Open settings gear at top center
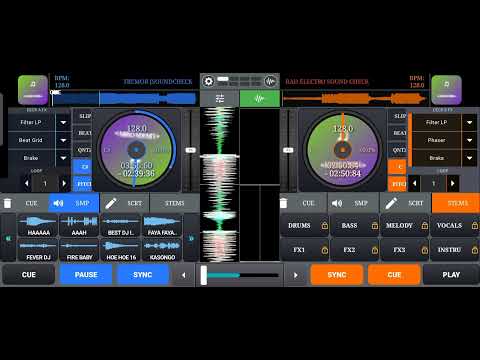The width and height of the screenshot is (480, 360). 209,81
